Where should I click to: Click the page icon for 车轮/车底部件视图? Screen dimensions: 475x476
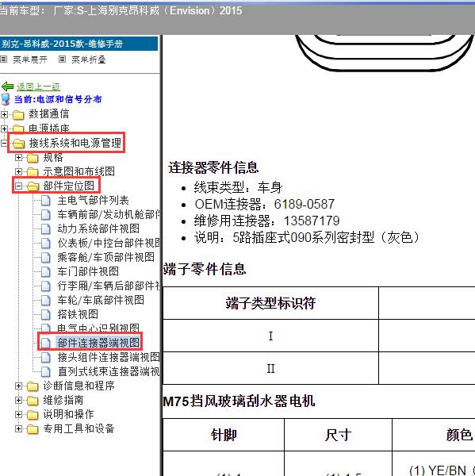(46, 301)
